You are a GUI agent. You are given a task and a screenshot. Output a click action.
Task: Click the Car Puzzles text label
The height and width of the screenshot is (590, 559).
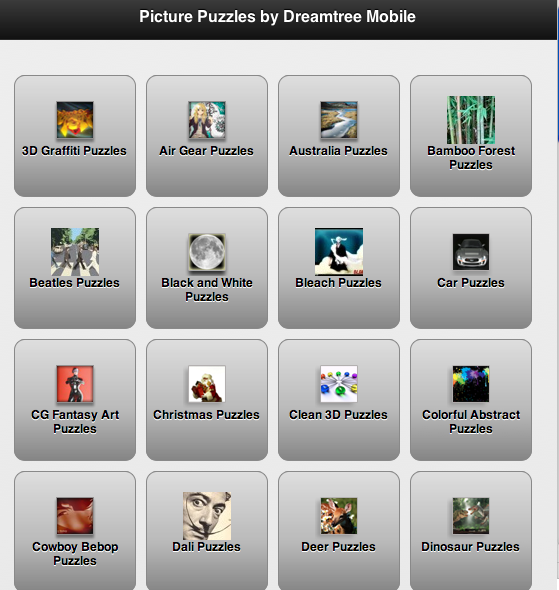tap(471, 283)
